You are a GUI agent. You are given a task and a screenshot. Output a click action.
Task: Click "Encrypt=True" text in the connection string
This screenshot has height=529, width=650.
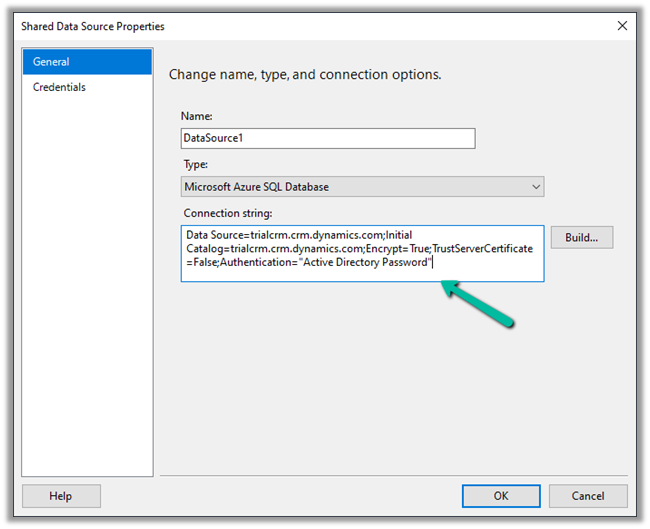398,248
